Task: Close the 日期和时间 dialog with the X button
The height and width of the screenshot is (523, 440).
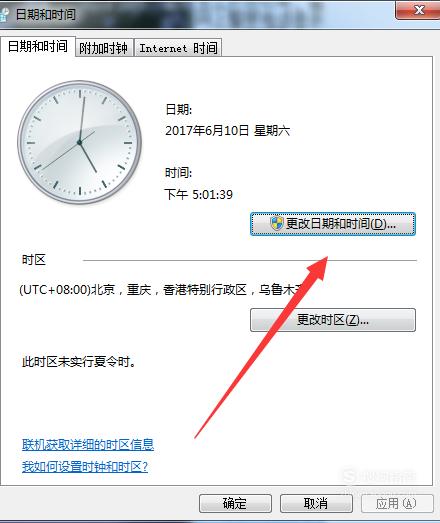Action: click(x=419, y=10)
